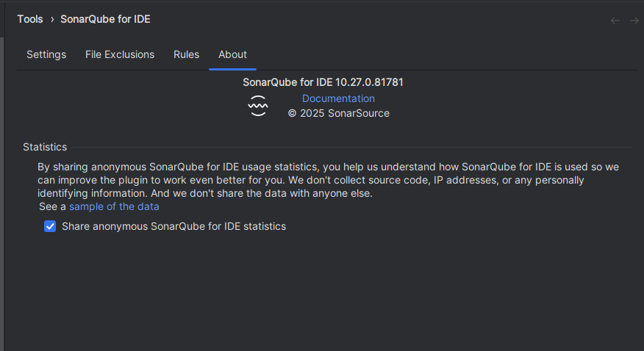Click the vertical scrollbar on the left edge

click(x=1, y=192)
